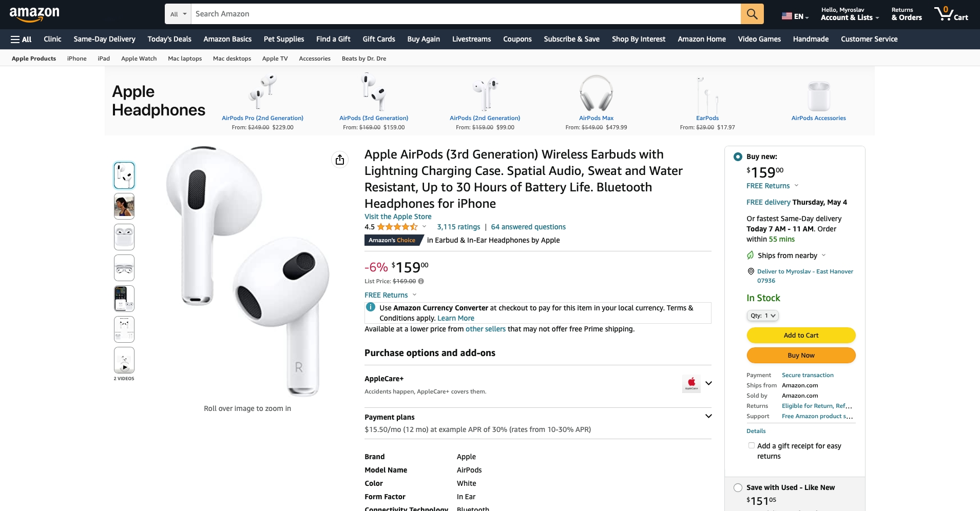Click the share icon above product image
980x511 pixels.
[339, 160]
